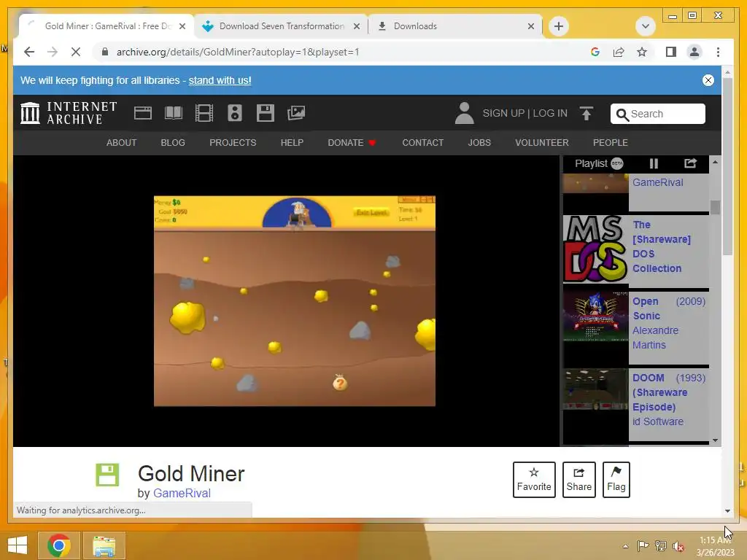The image size is (747, 560).
Task: Click the GameRival author link
Action: [182, 494]
